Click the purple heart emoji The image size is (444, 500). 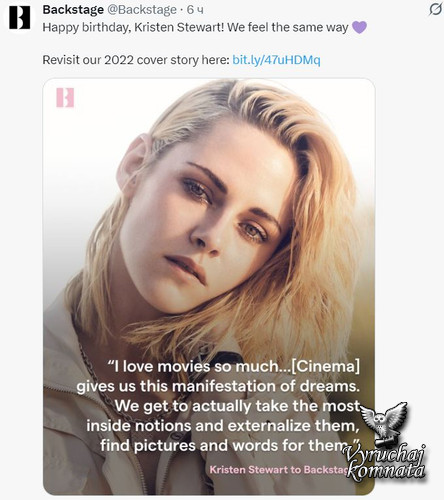(359, 27)
